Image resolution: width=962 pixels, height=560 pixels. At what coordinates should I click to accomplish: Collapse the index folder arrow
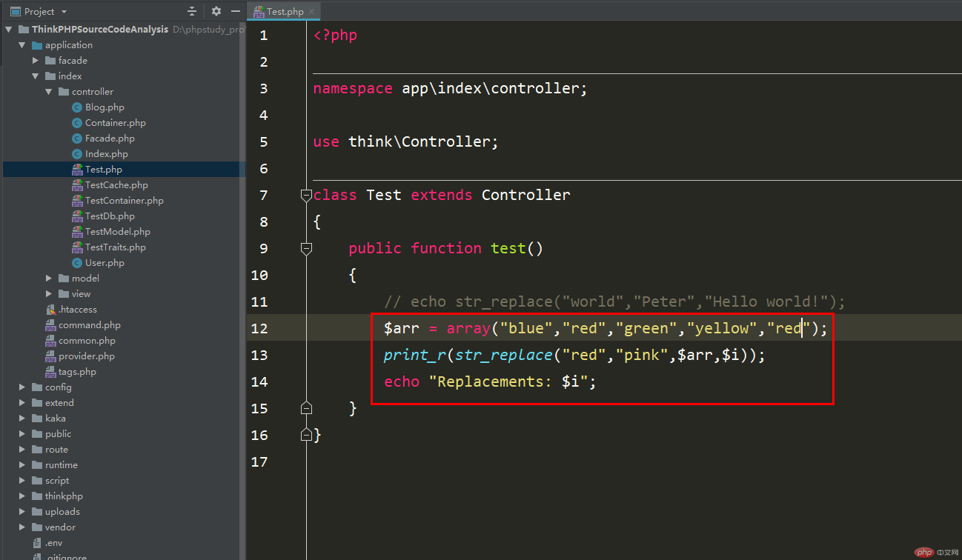pyautogui.click(x=36, y=76)
